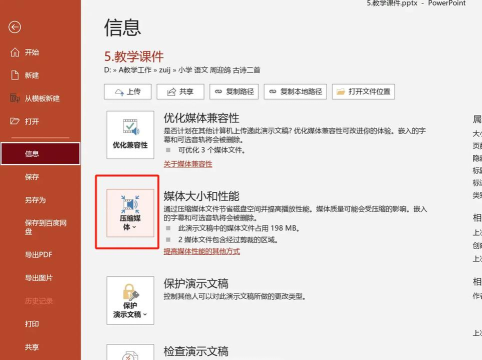Image resolution: width=482 pixels, height=360 pixels.
Task: Click the 共享 share button under the path
Action: (x=180, y=92)
